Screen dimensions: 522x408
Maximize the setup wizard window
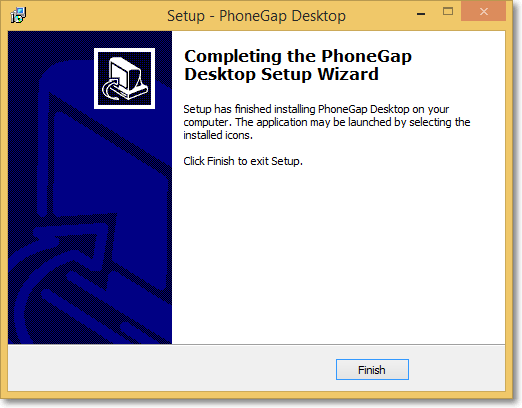click(x=448, y=11)
